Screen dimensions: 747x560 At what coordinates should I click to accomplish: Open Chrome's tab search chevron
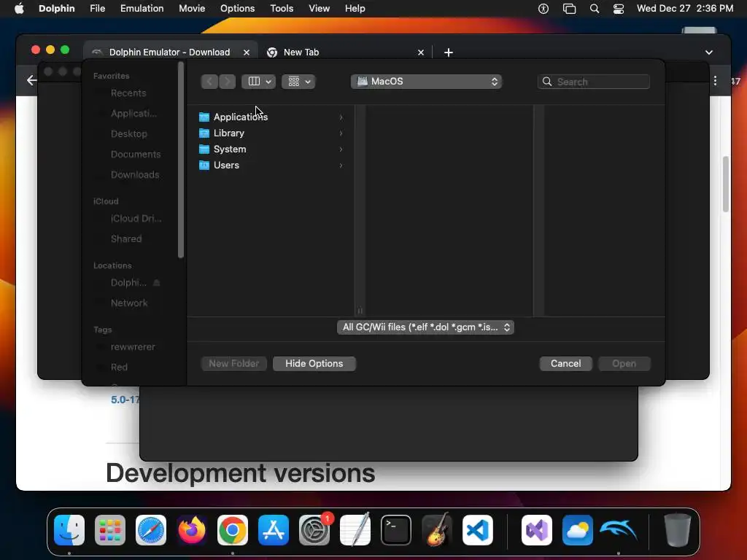click(709, 52)
